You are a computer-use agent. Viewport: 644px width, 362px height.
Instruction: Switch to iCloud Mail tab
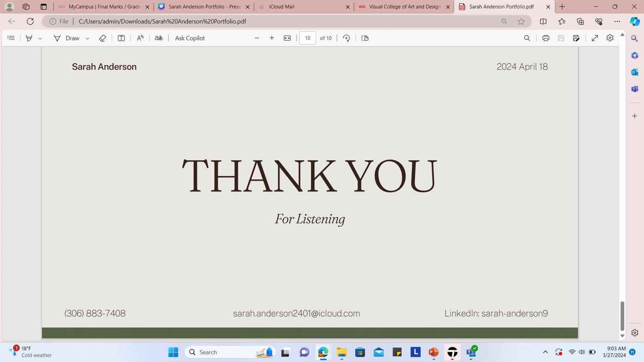click(x=304, y=7)
